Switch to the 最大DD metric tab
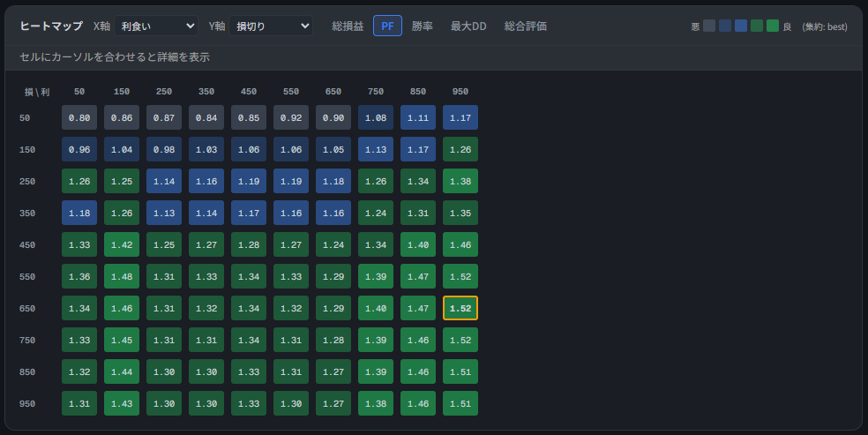Screen dimensions: 868x435 (468, 26)
